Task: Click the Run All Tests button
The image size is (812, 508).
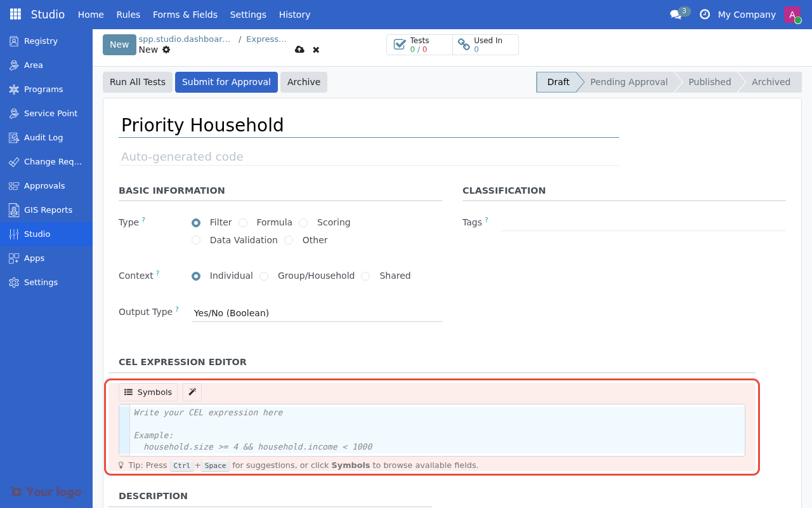Action: pos(137,82)
